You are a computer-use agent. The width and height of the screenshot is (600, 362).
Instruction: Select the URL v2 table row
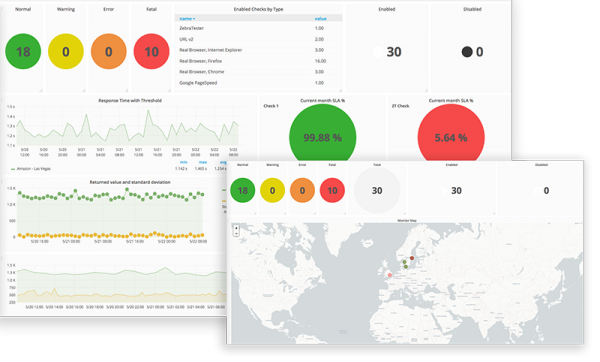[259, 39]
